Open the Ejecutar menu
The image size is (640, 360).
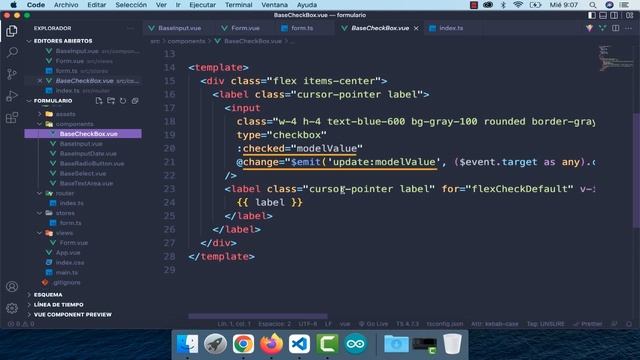(x=202, y=5)
